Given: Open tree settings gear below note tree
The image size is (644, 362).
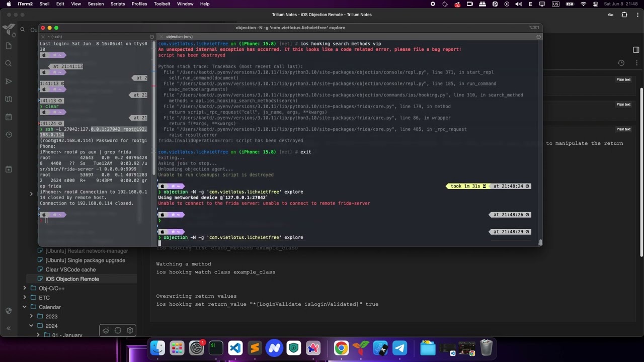Looking at the screenshot, I should pos(130,330).
